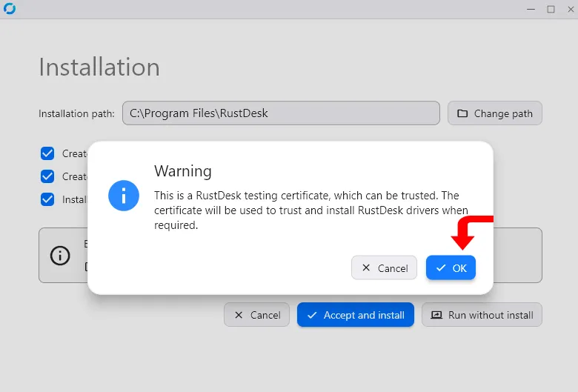Click the outlined info icon in background panel

(x=60, y=256)
